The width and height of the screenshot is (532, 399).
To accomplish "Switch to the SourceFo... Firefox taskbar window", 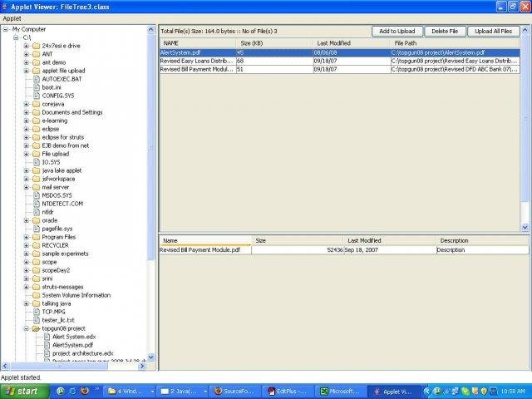I will [236, 392].
